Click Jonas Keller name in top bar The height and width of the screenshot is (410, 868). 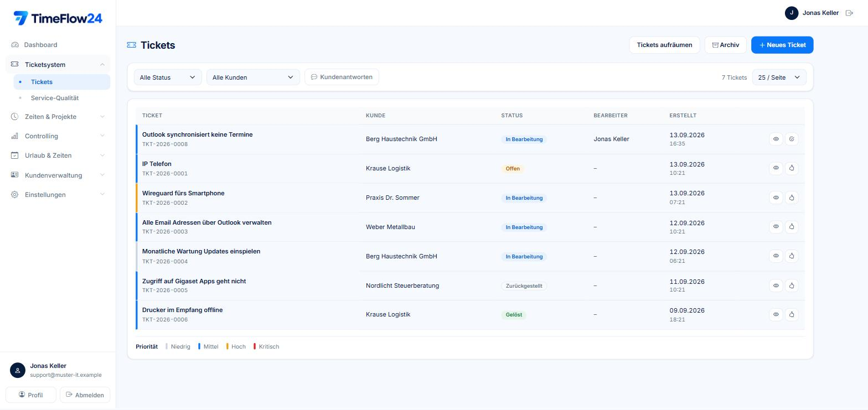[x=820, y=13]
